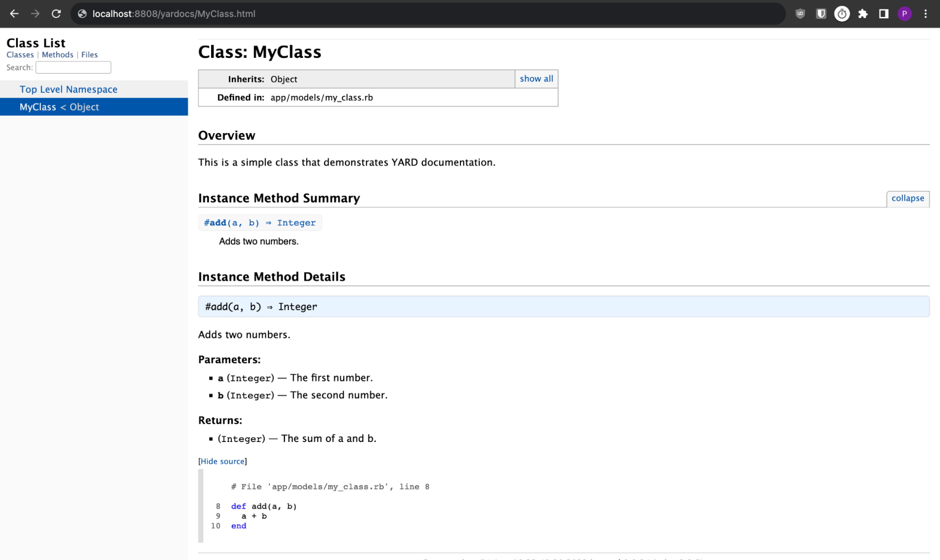Switch to the Methods list tab
This screenshot has width=940, height=560.
(x=57, y=55)
